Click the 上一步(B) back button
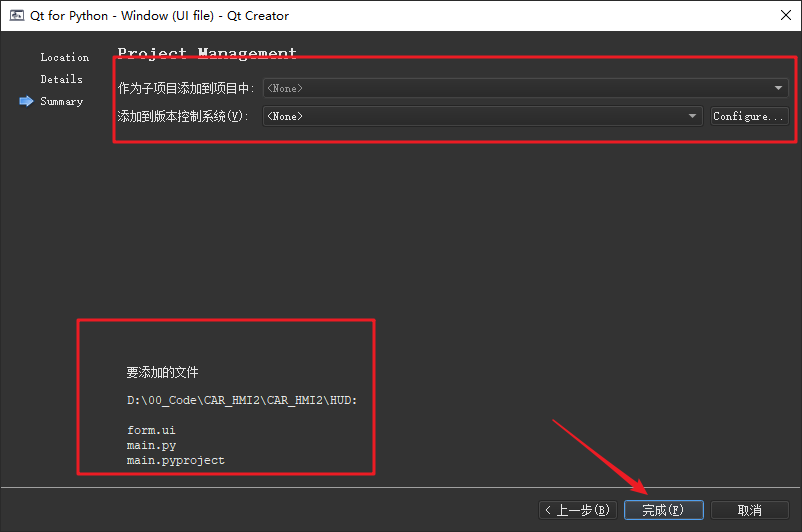 point(578,510)
